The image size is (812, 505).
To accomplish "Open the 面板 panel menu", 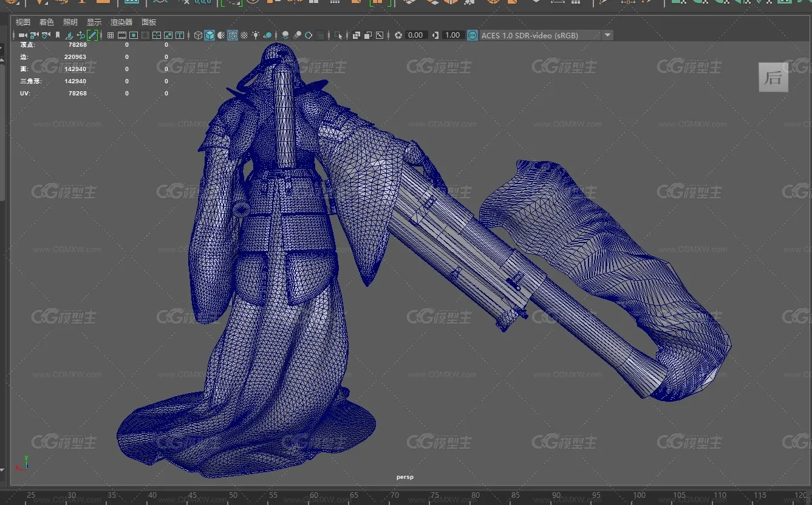I will (149, 22).
